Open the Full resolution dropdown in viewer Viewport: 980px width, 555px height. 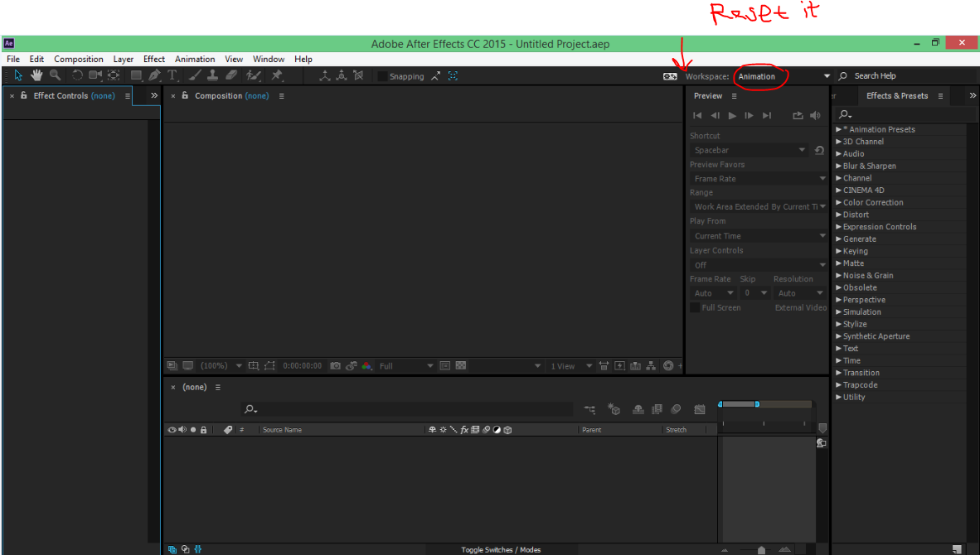(x=405, y=366)
